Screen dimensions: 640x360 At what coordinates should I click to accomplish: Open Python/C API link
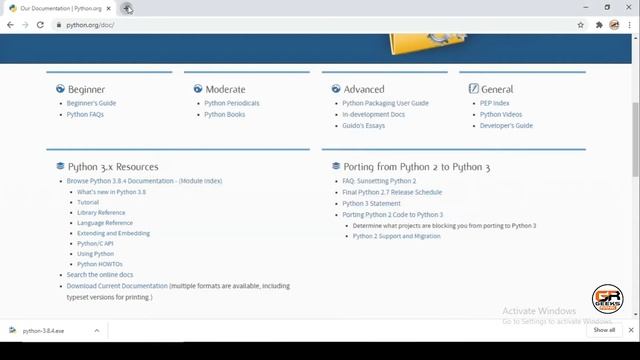tap(95, 244)
